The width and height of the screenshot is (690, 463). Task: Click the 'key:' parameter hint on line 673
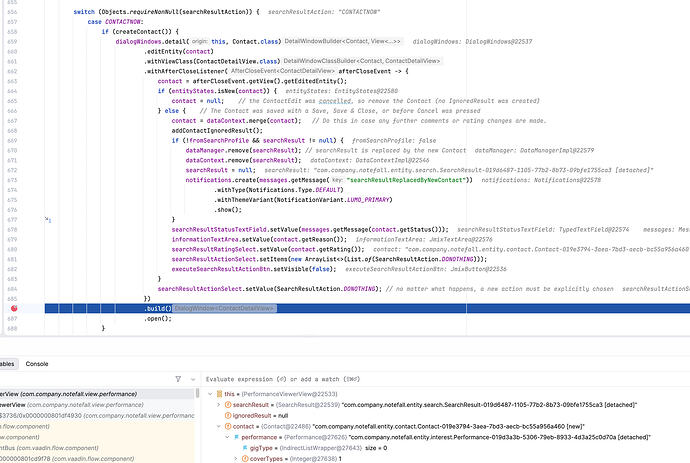coord(338,180)
